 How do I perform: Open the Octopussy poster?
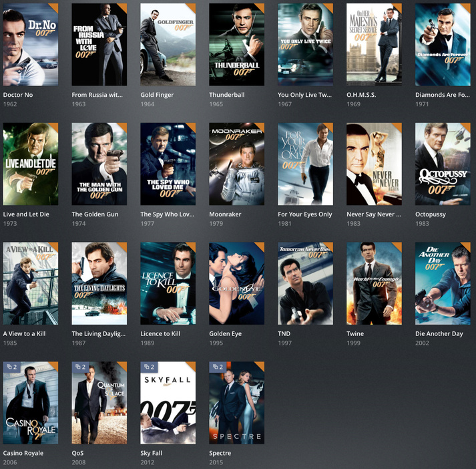pyautogui.click(x=443, y=164)
